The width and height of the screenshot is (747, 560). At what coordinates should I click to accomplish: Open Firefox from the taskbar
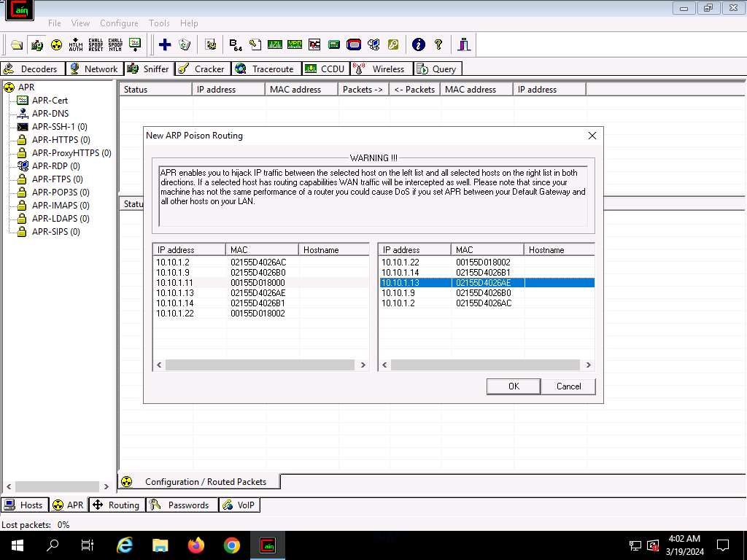[x=196, y=545]
